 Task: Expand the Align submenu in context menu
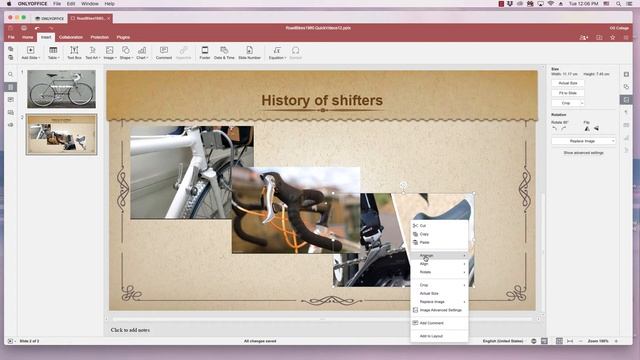(439, 264)
